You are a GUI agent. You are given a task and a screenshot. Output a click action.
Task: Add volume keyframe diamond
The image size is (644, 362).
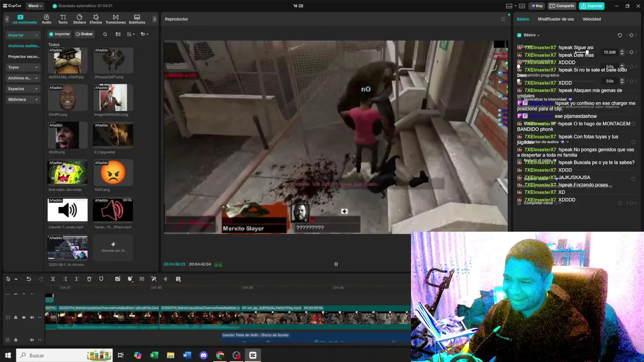pyautogui.click(x=631, y=52)
